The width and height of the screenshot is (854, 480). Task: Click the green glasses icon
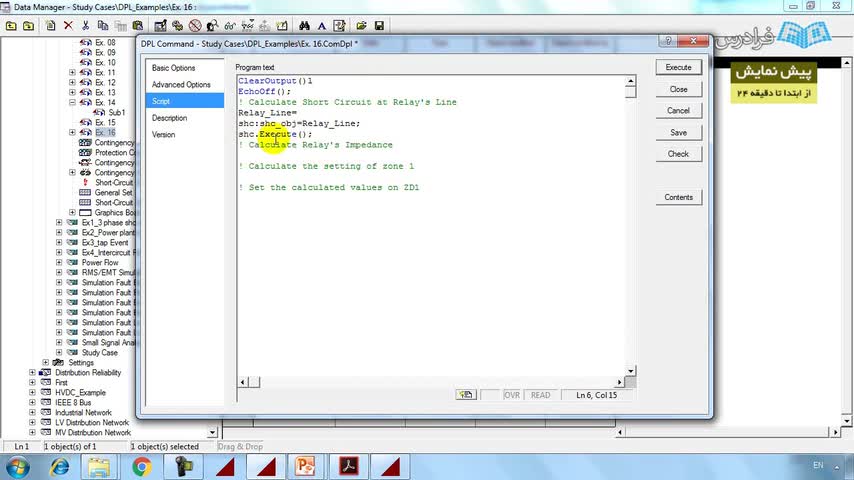pyautogui.click(x=230, y=26)
